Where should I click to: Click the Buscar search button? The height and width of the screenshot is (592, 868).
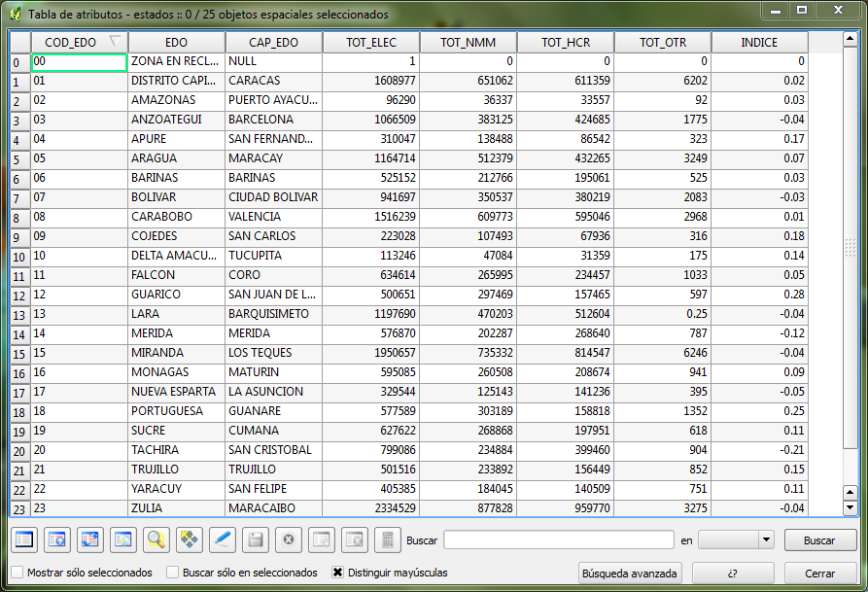[819, 540]
